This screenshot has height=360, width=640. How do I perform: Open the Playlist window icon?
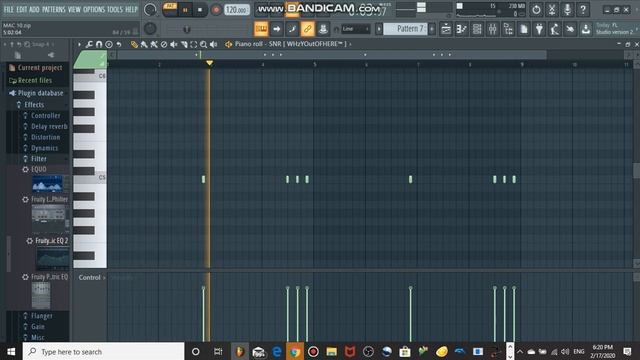pyautogui.click(x=446, y=29)
